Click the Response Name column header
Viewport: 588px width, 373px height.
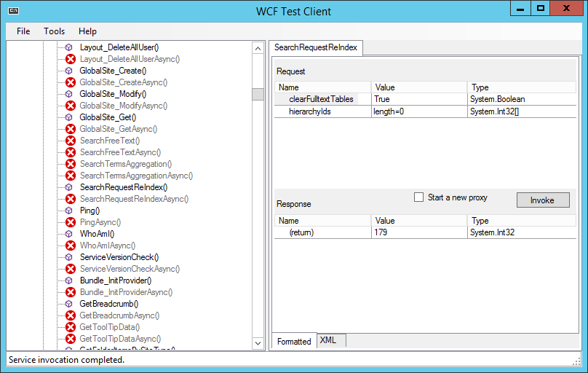[x=322, y=221]
